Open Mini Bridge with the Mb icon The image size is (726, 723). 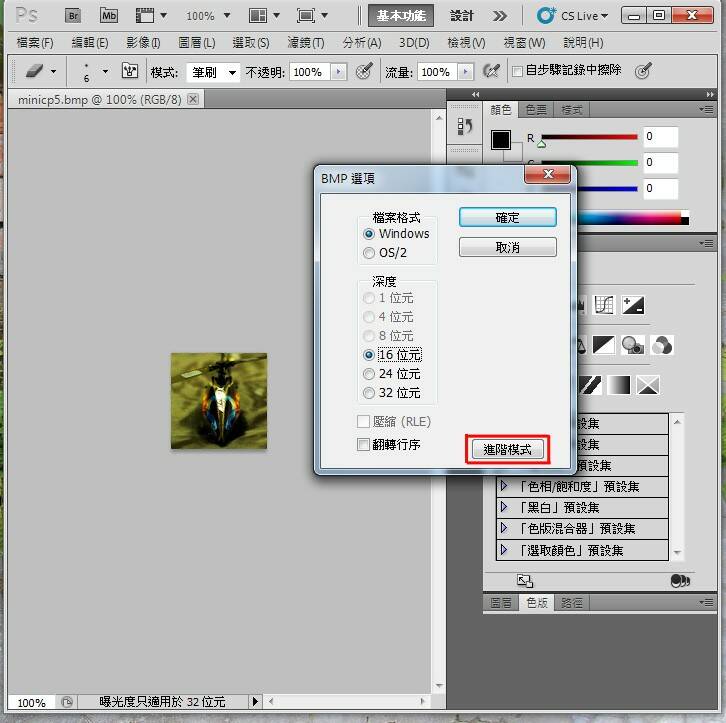pyautogui.click(x=109, y=16)
